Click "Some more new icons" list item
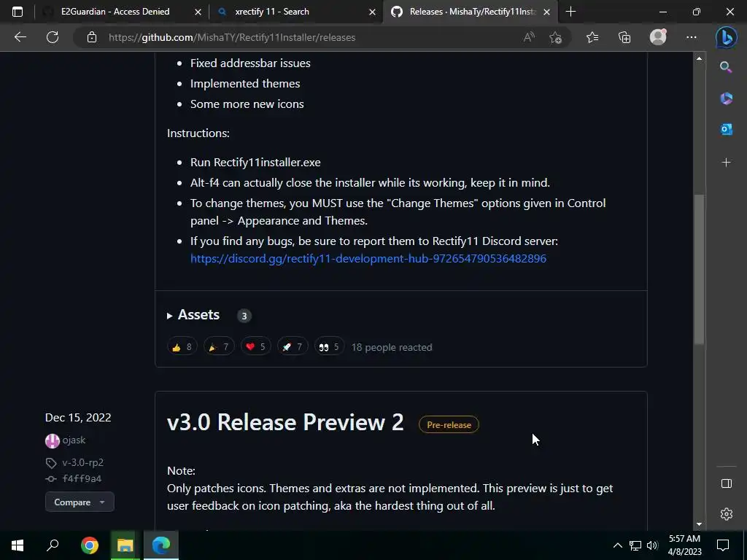 (247, 104)
